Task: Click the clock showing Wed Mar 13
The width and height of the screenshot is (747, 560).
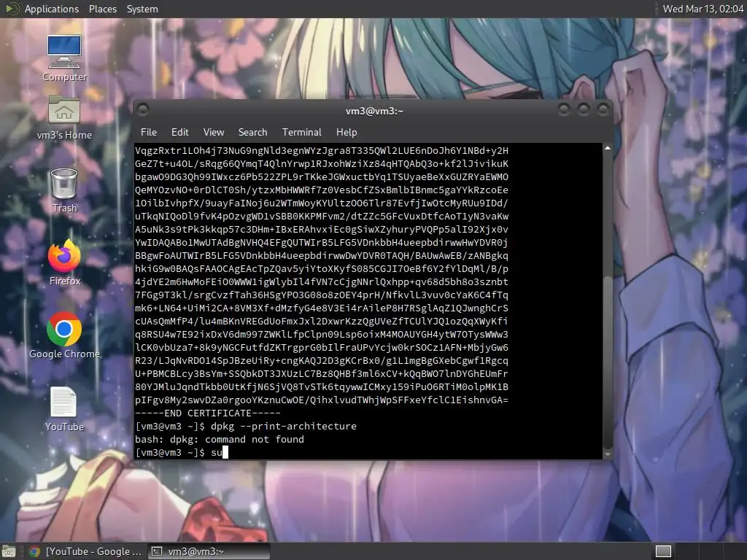Action: (703, 9)
